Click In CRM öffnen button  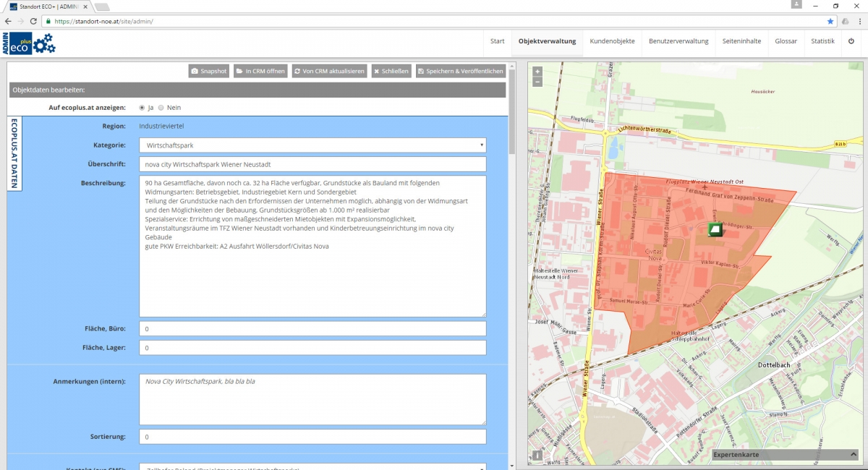260,71
